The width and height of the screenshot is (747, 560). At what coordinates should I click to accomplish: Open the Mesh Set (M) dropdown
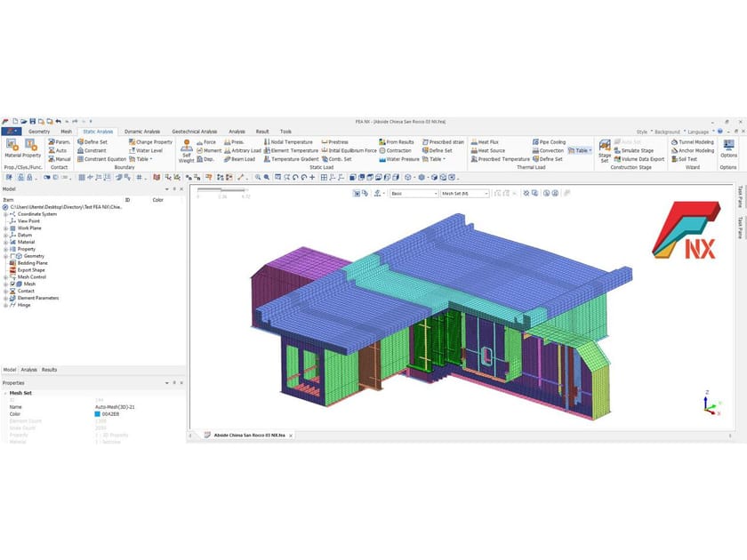point(462,192)
